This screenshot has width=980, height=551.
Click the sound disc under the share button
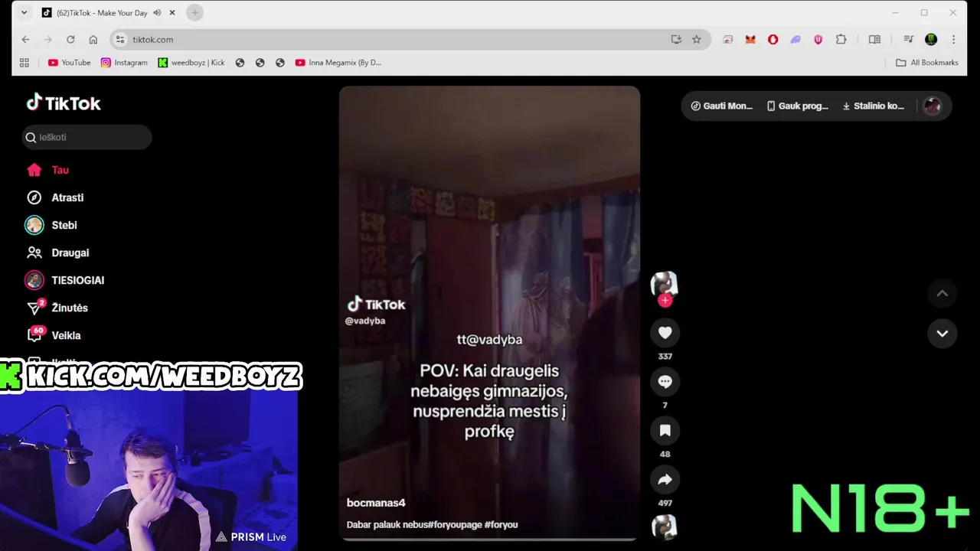coord(664,527)
